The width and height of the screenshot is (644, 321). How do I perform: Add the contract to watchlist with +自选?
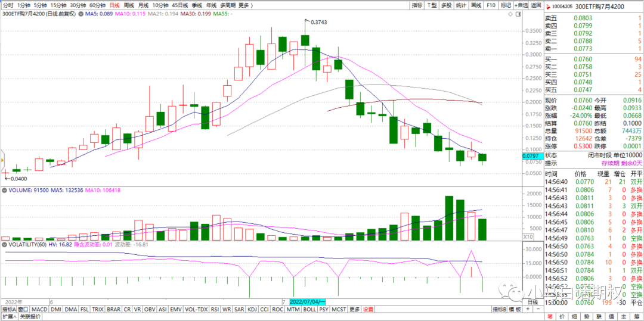point(521,5)
